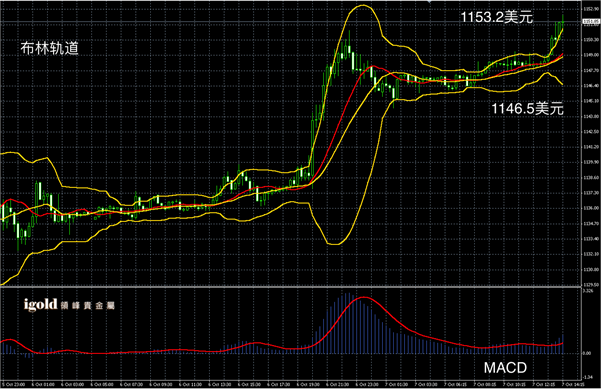Screen dimensions: 601x389
Task: Click the 領峰貴金屬 brand text
Action: click(88, 305)
